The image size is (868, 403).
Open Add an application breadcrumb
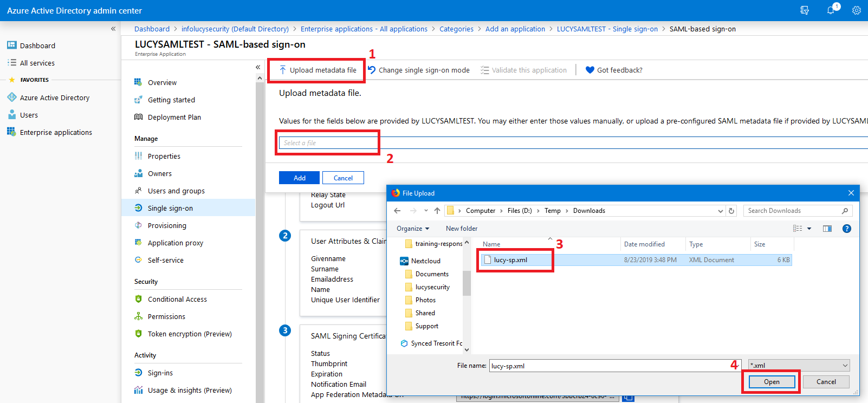(x=515, y=29)
